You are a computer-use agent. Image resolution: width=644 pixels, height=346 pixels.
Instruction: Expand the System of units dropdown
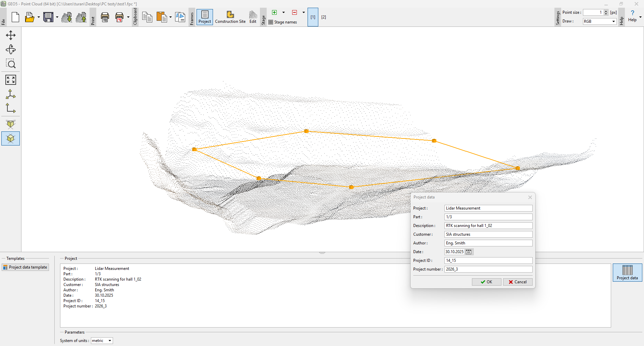[102, 341]
